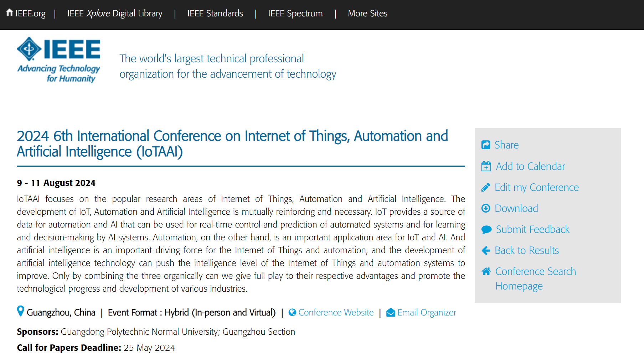Click the pencil Edit my Conference icon
644x360 pixels.
[486, 187]
